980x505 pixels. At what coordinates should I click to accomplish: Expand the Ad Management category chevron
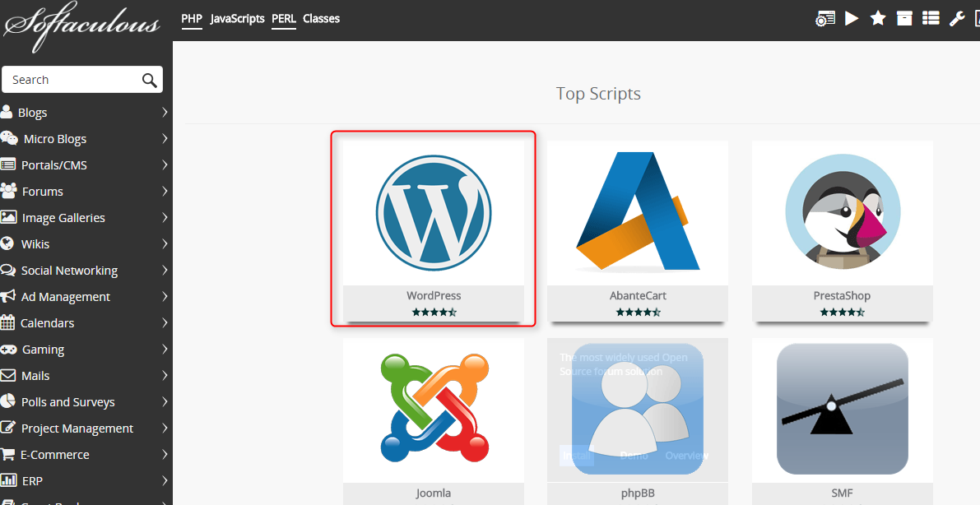tap(165, 296)
